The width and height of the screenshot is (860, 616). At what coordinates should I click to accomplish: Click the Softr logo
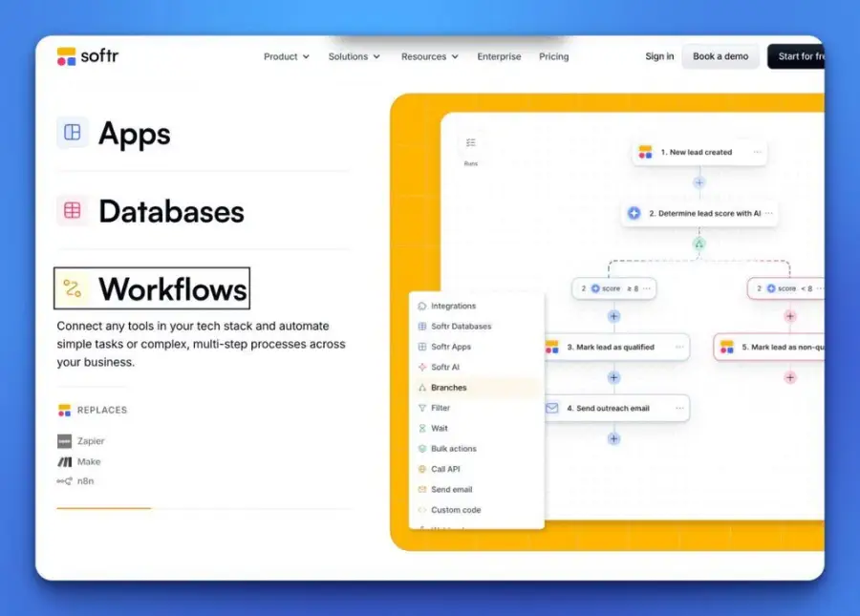87,56
